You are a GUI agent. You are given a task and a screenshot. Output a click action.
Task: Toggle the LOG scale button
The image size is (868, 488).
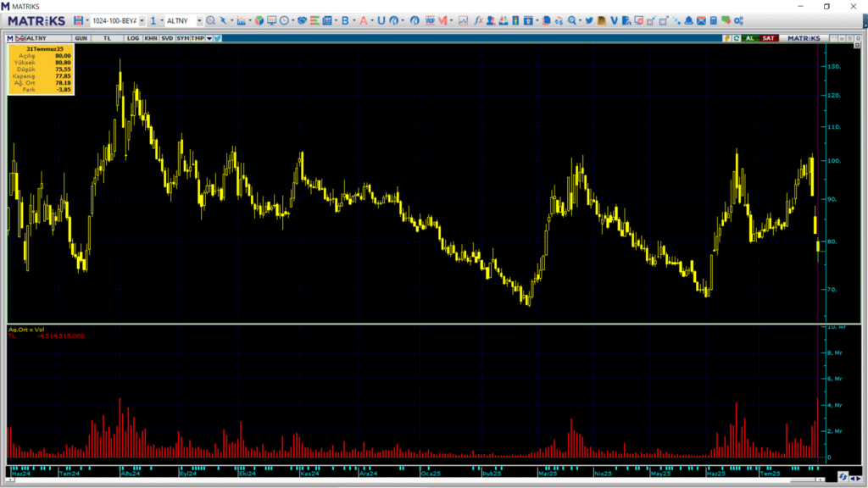point(133,38)
